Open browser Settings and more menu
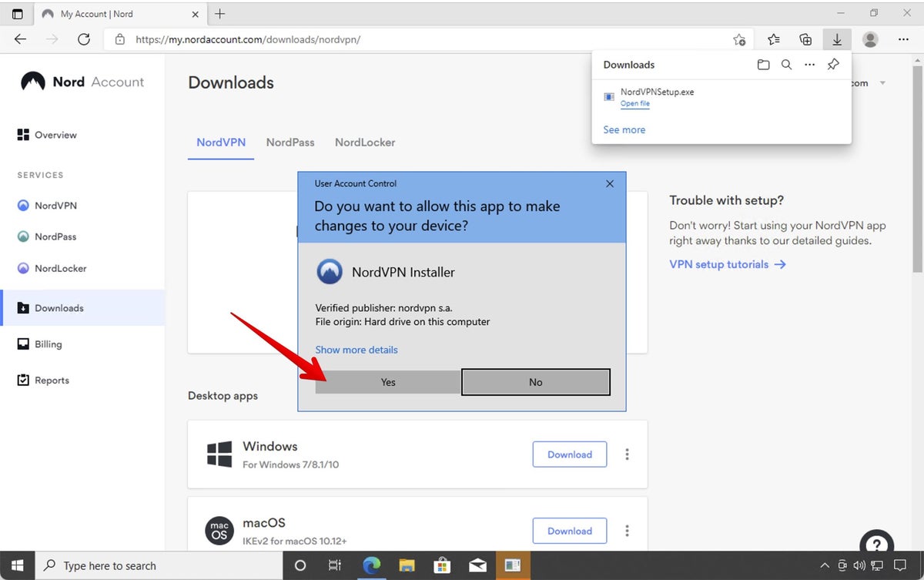This screenshot has width=924, height=580. [902, 39]
